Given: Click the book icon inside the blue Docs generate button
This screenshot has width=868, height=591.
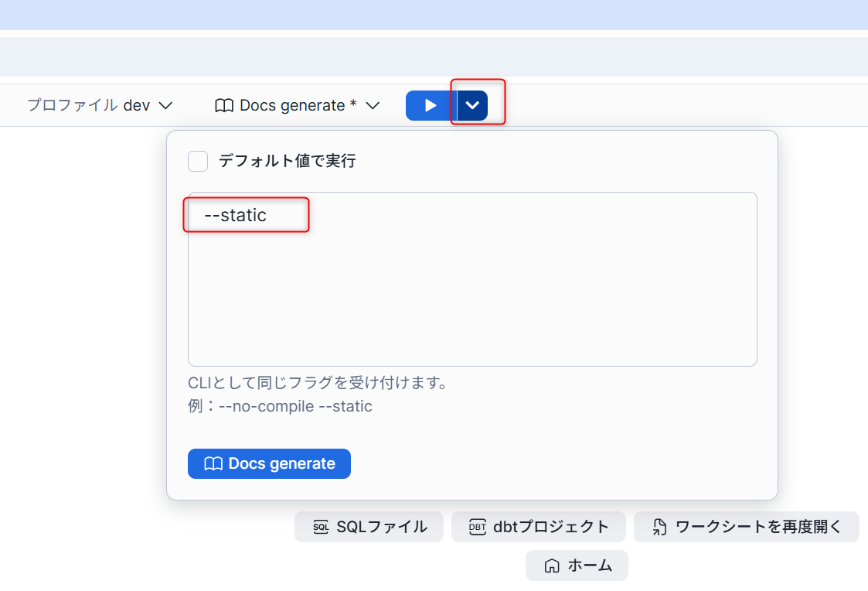Looking at the screenshot, I should (x=213, y=464).
